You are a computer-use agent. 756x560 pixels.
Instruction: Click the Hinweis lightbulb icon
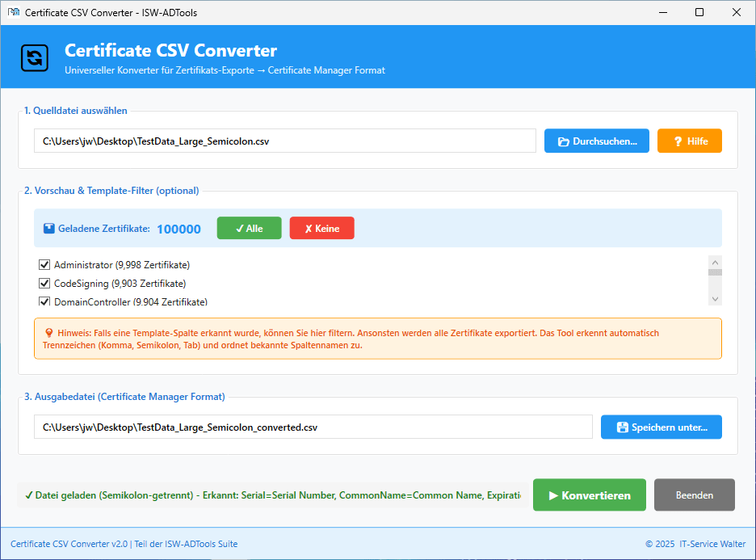click(x=49, y=333)
